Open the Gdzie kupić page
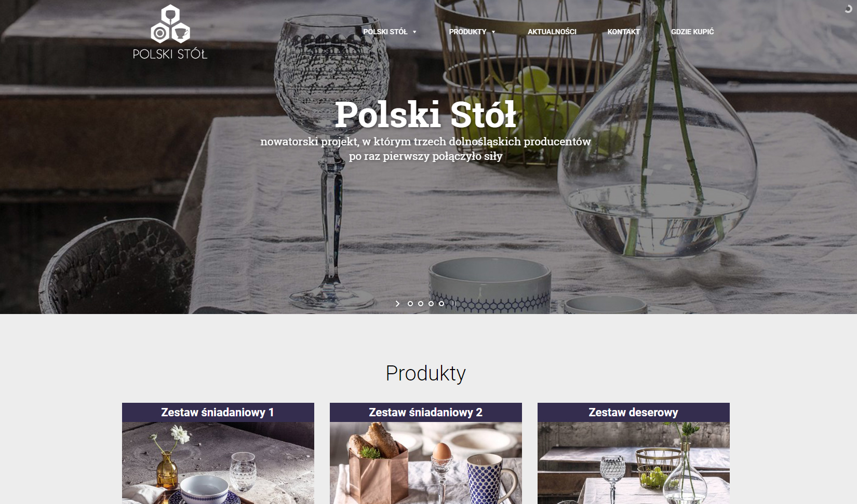The height and width of the screenshot is (504, 857). pos(692,32)
